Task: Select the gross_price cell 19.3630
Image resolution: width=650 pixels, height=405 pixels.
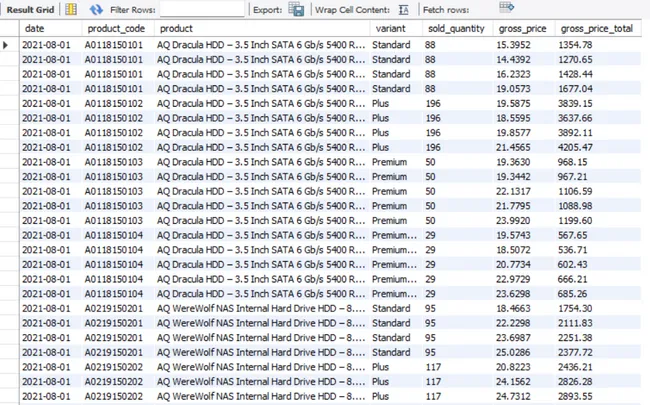Action: pyautogui.click(x=513, y=162)
